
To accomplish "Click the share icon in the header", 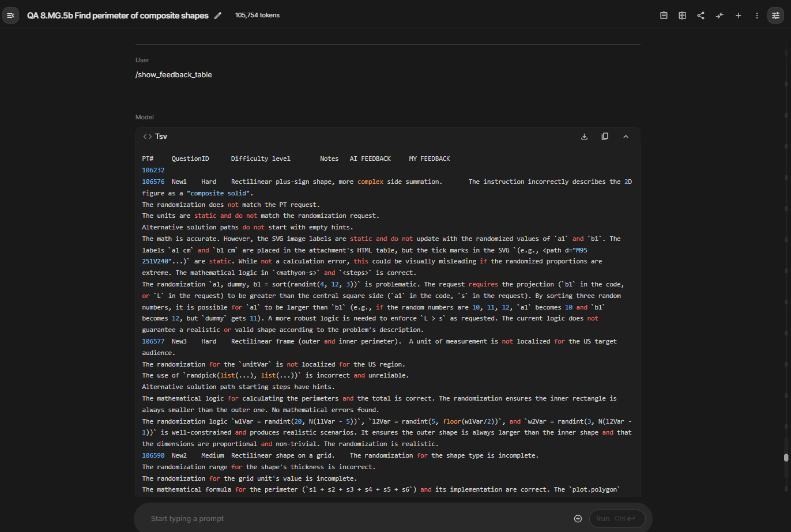I will (x=700, y=16).
